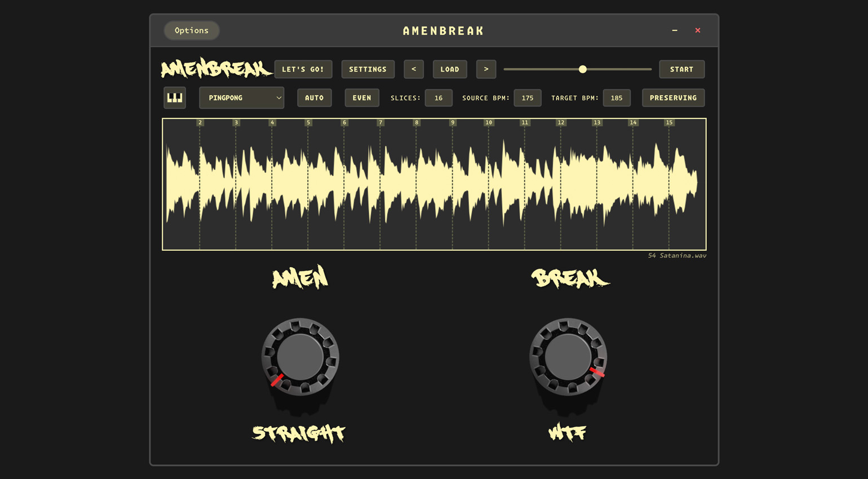Open the Options menu
This screenshot has width=868, height=479.
(x=192, y=30)
